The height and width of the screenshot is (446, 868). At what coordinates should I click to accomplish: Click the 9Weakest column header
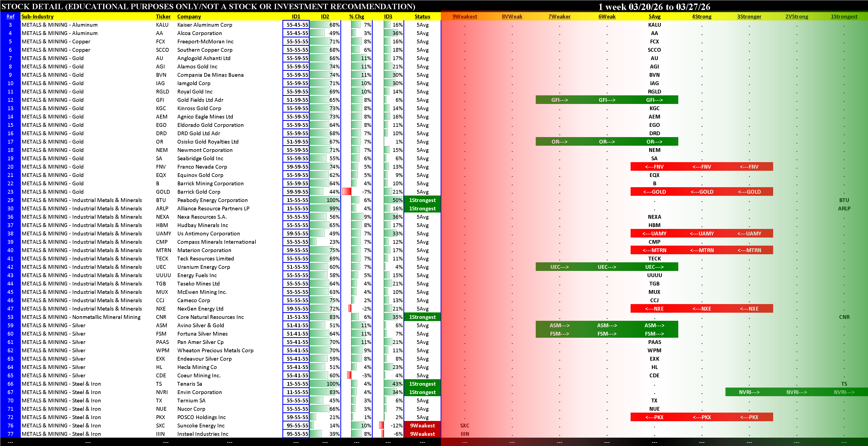pyautogui.click(x=465, y=16)
